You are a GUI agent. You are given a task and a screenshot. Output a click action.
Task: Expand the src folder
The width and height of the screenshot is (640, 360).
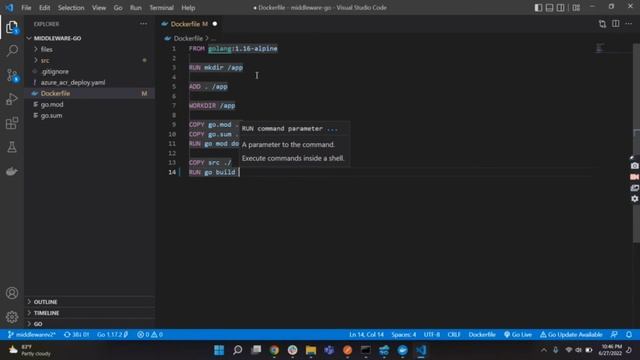pos(45,60)
